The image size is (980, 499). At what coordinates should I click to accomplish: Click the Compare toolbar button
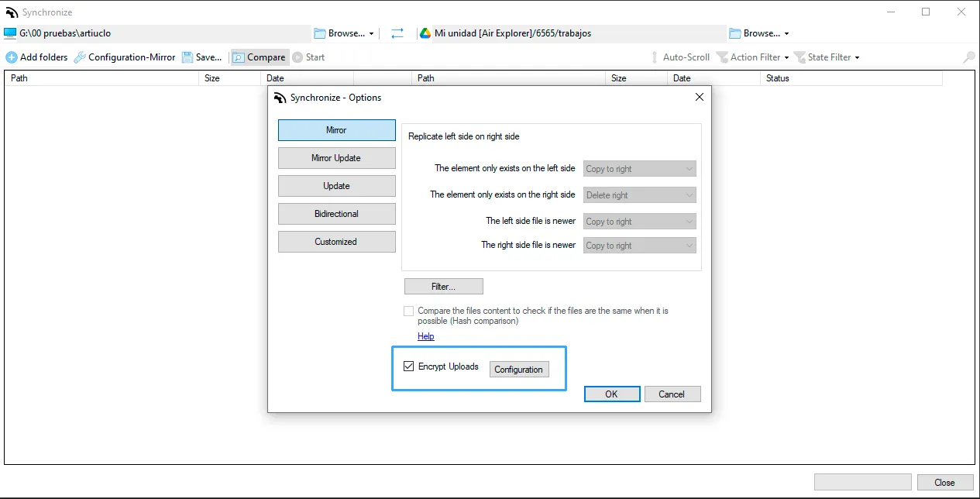click(x=260, y=57)
